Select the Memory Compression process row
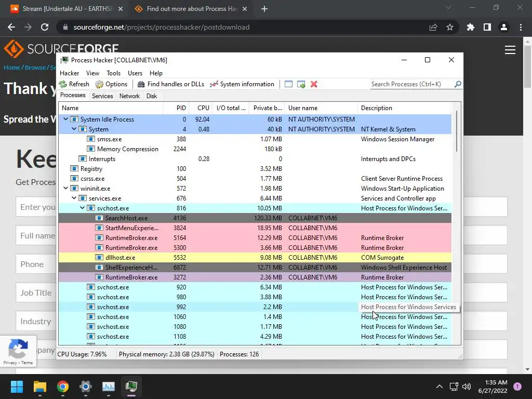532x399 pixels. pos(255,149)
